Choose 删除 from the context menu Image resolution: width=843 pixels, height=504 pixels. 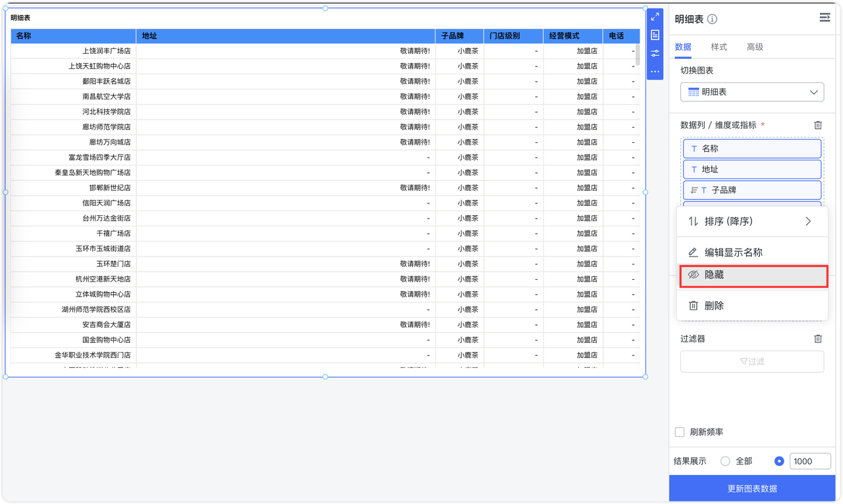[x=752, y=306]
